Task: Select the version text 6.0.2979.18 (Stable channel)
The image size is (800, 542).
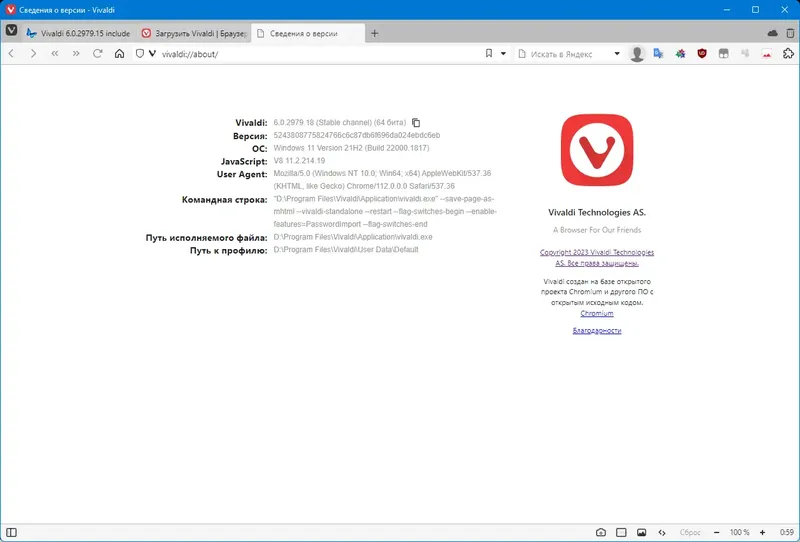Action: [322, 122]
